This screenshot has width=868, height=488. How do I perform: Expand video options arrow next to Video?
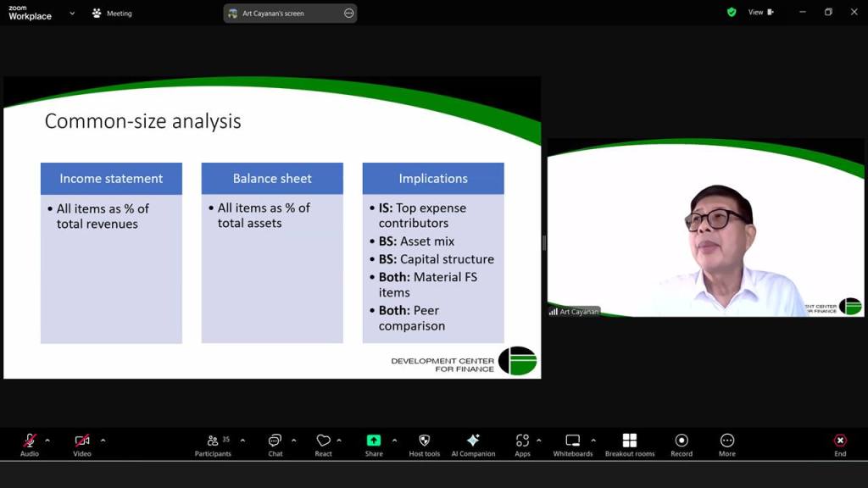103,440
